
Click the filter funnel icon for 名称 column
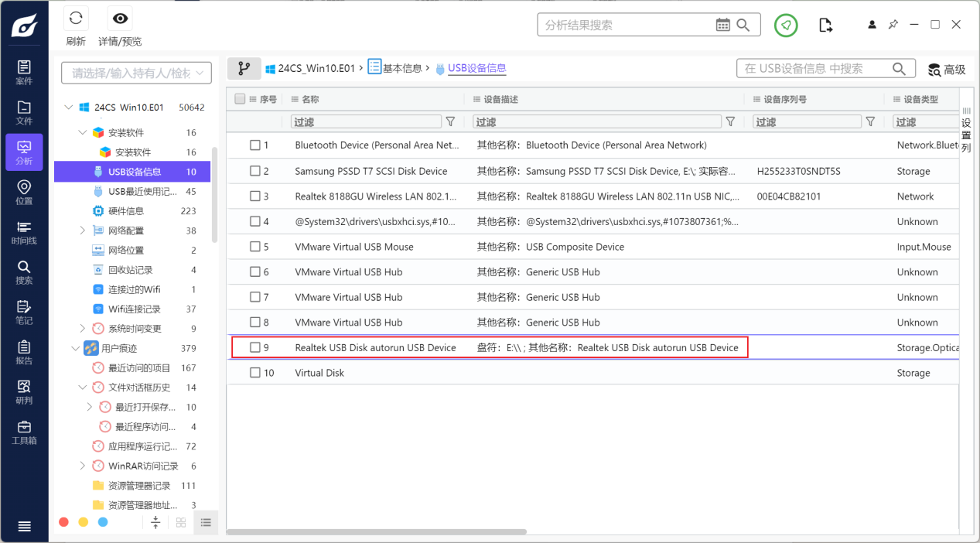click(450, 121)
